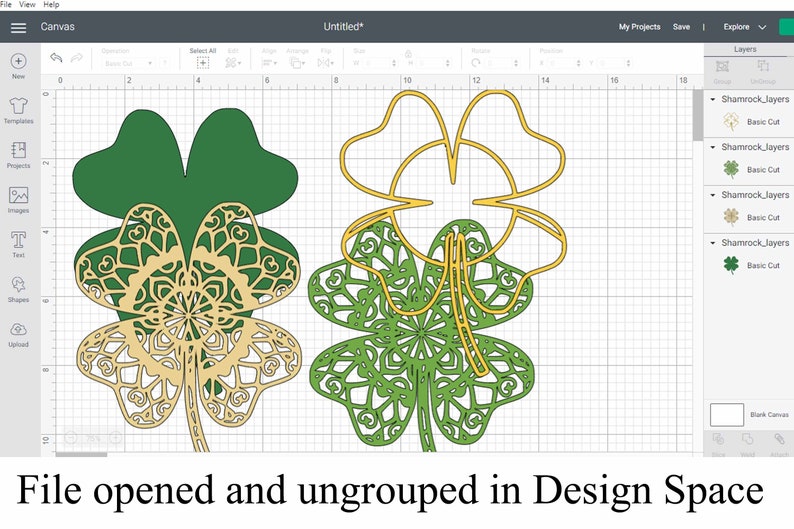Open the hamburger main menu
Image resolution: width=794 pixels, height=529 pixels.
coord(18,27)
